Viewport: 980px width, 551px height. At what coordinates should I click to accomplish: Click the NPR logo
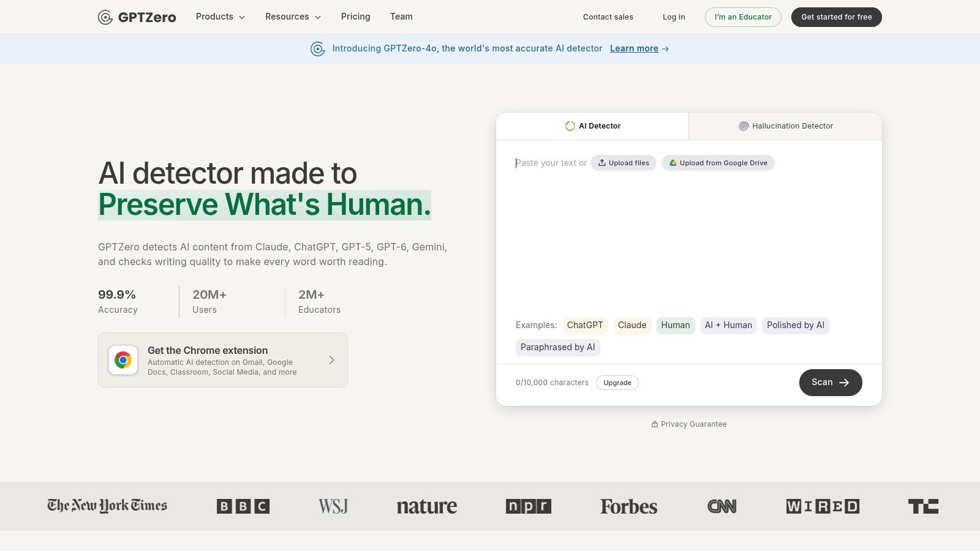(529, 506)
